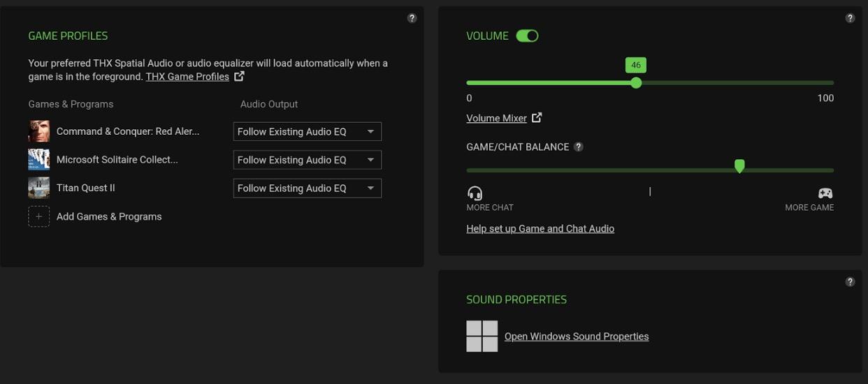Open the THX Game Profiles link
868x384 pixels.
[x=187, y=77]
